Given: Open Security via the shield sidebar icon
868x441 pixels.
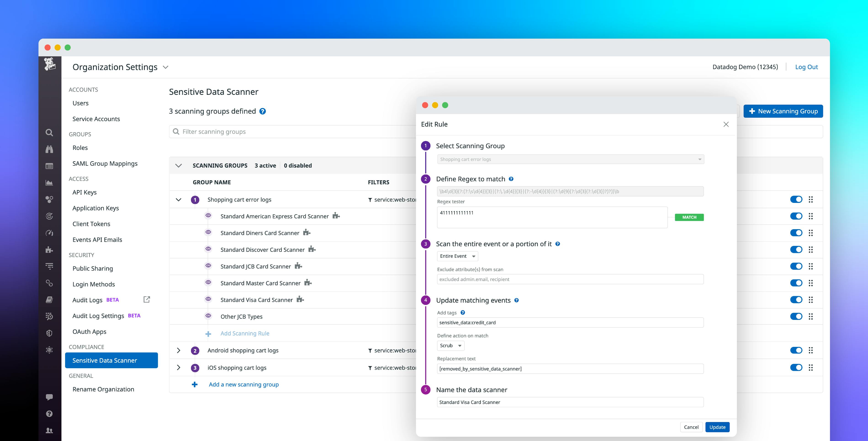Looking at the screenshot, I should pyautogui.click(x=49, y=333).
